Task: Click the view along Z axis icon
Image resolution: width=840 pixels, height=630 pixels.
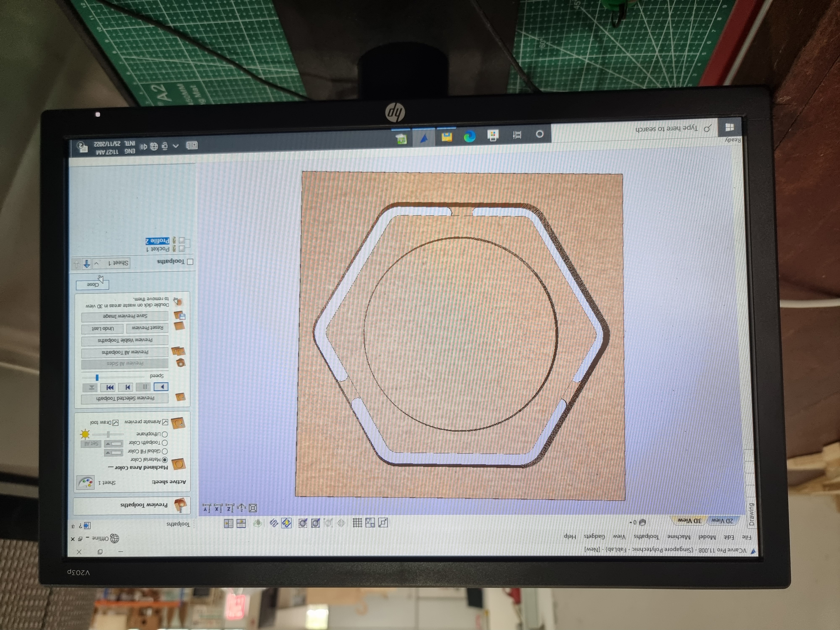Action: (230, 508)
